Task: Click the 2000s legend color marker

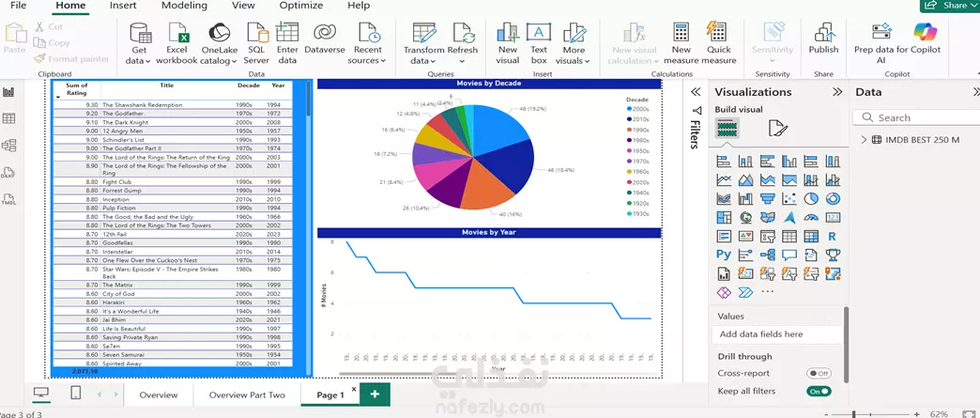Action: (x=629, y=110)
